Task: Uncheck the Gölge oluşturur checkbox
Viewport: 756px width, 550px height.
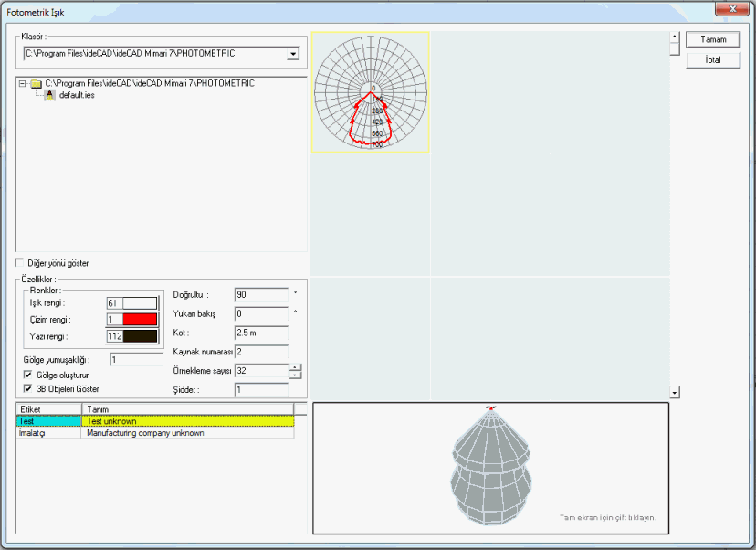Action: (28, 375)
